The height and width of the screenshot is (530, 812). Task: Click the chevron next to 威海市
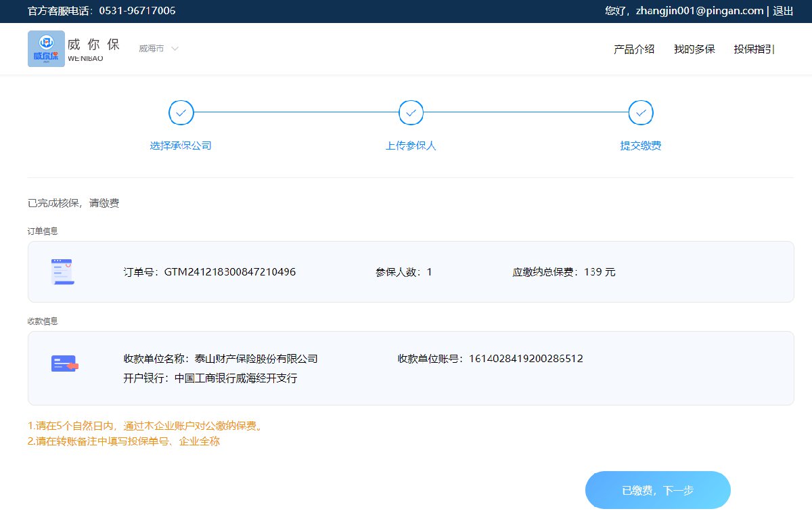[175, 49]
